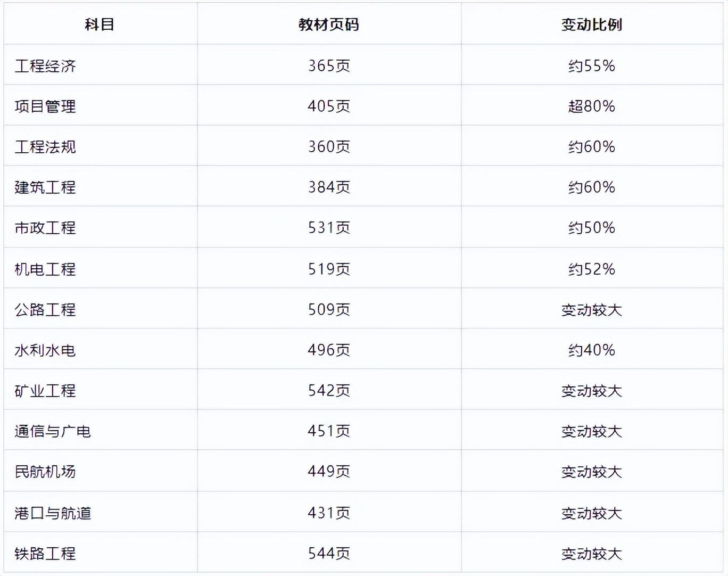Select the 工程经济 subject cell

point(45,66)
